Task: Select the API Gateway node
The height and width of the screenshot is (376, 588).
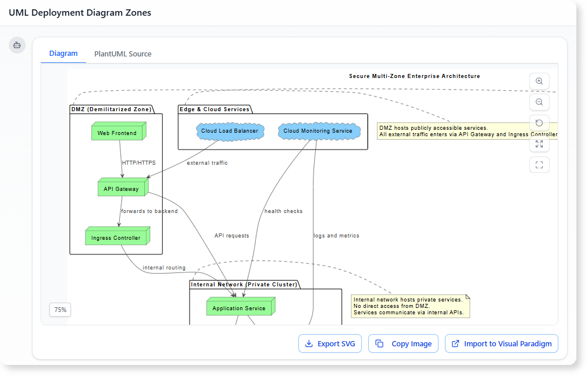Action: click(x=122, y=188)
